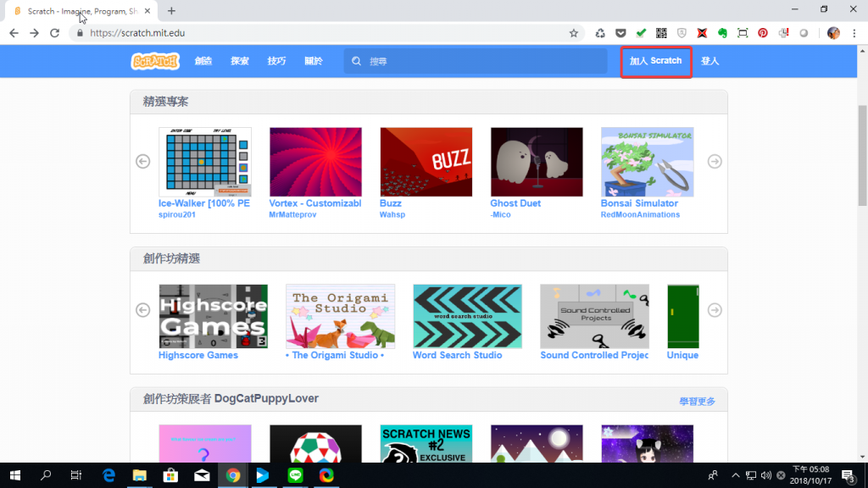Click the Bonsai Simulator title link
The width and height of the screenshot is (868, 488).
click(x=639, y=203)
